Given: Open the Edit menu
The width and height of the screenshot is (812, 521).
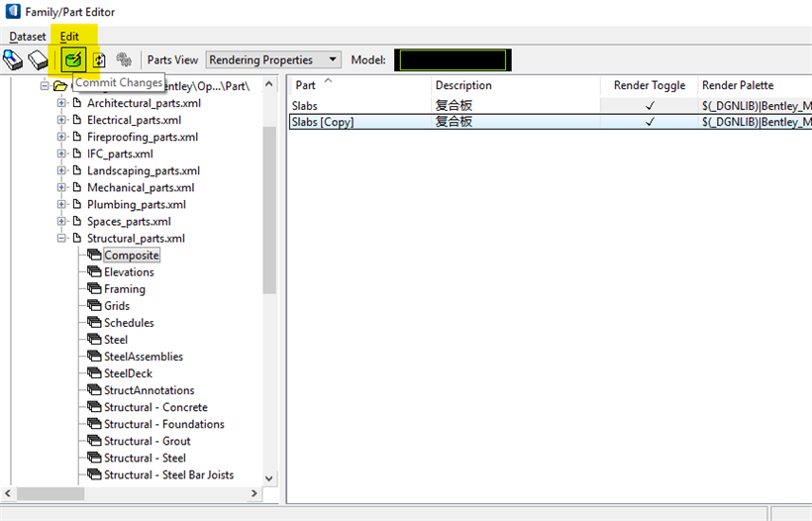Looking at the screenshot, I should click(69, 37).
